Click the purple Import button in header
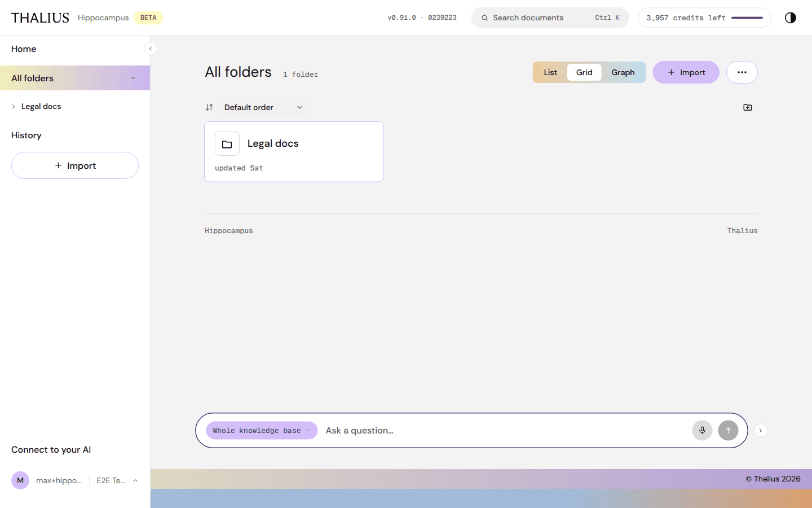 686,72
